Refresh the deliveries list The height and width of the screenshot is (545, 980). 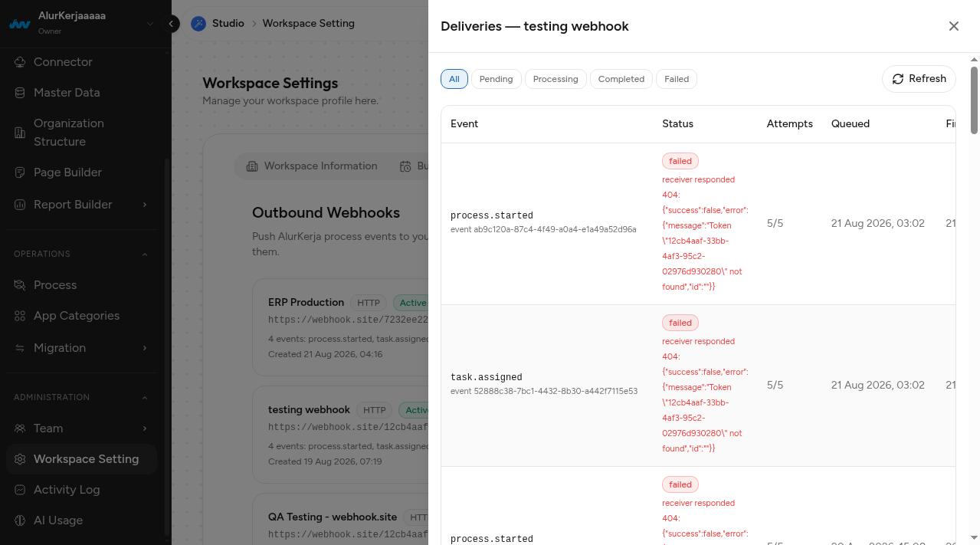(919, 79)
